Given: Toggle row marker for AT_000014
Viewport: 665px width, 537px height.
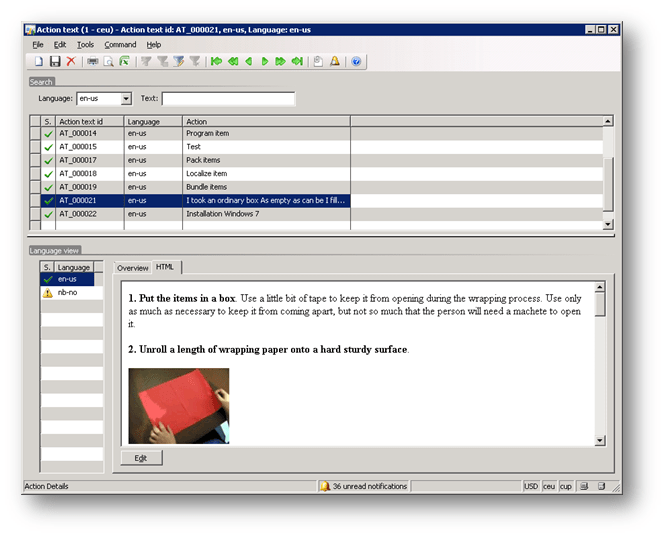Looking at the screenshot, I should [35, 134].
